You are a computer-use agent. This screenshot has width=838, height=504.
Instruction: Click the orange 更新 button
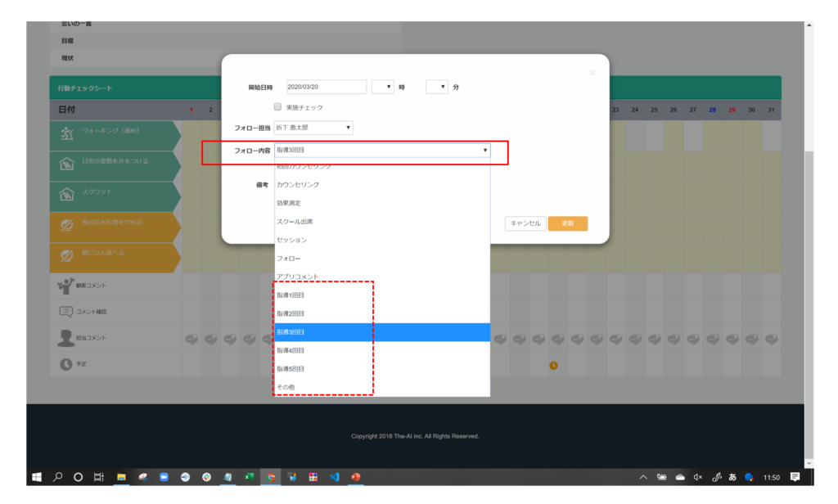pyautogui.click(x=567, y=223)
